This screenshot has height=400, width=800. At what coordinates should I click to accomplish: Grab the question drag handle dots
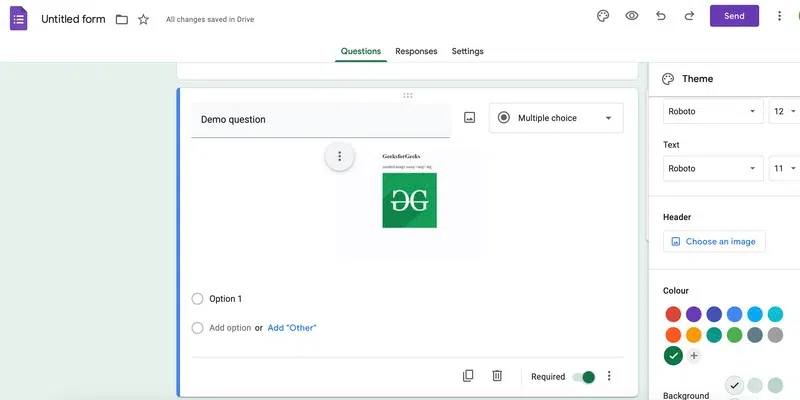tap(408, 95)
